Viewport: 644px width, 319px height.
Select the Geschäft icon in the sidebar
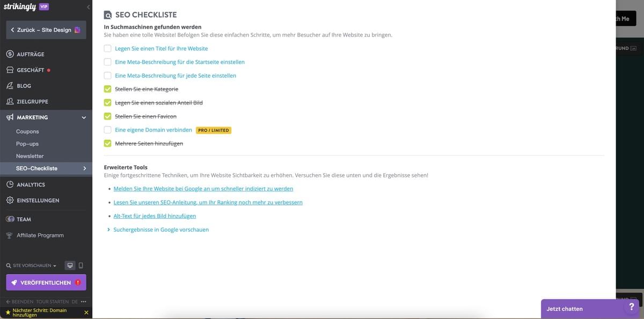tap(9, 70)
